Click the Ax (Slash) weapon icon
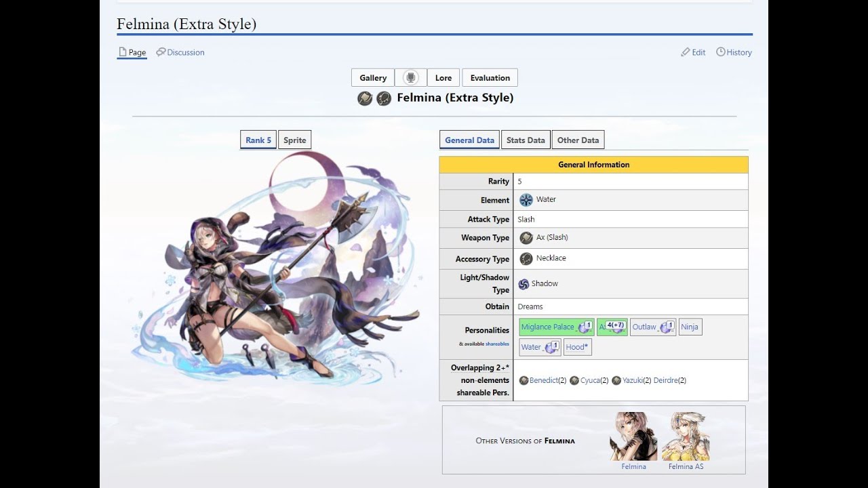Screen dimensions: 868x488 point(526,238)
